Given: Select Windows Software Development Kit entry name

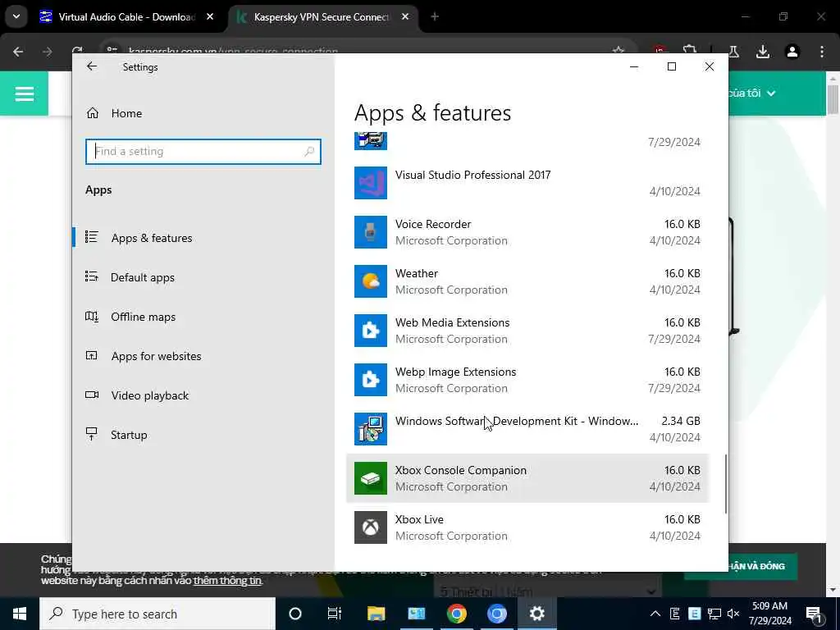Looking at the screenshot, I should 517,421.
